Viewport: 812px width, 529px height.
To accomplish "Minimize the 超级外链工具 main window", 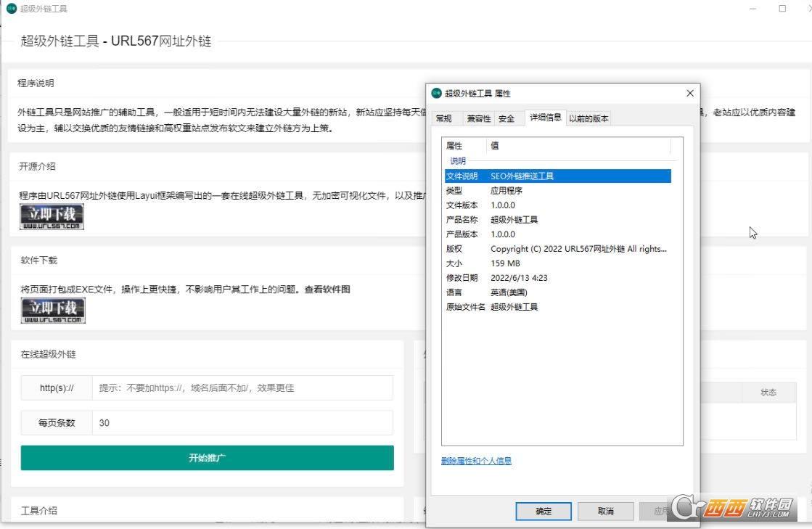I will tap(752, 9).
